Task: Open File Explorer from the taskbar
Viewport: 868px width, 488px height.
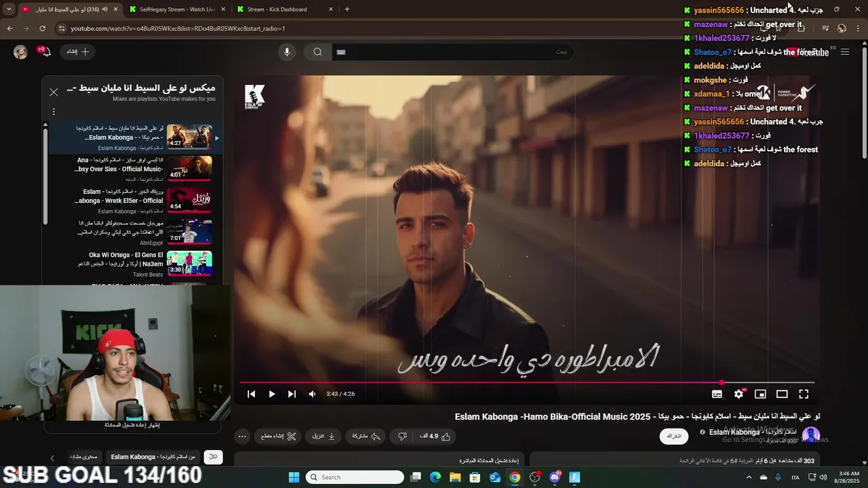Action: [x=455, y=477]
